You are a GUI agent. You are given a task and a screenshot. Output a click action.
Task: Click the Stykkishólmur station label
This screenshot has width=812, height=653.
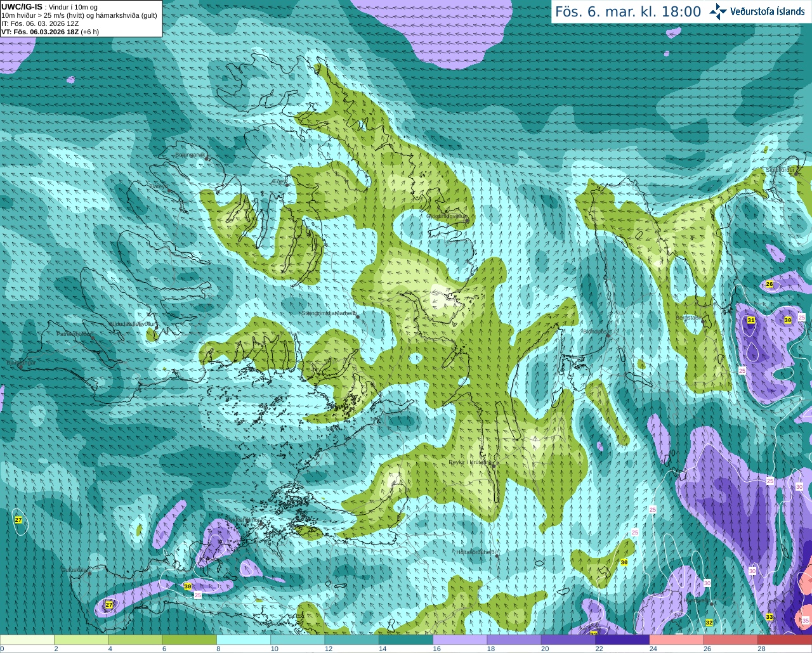coord(242,520)
